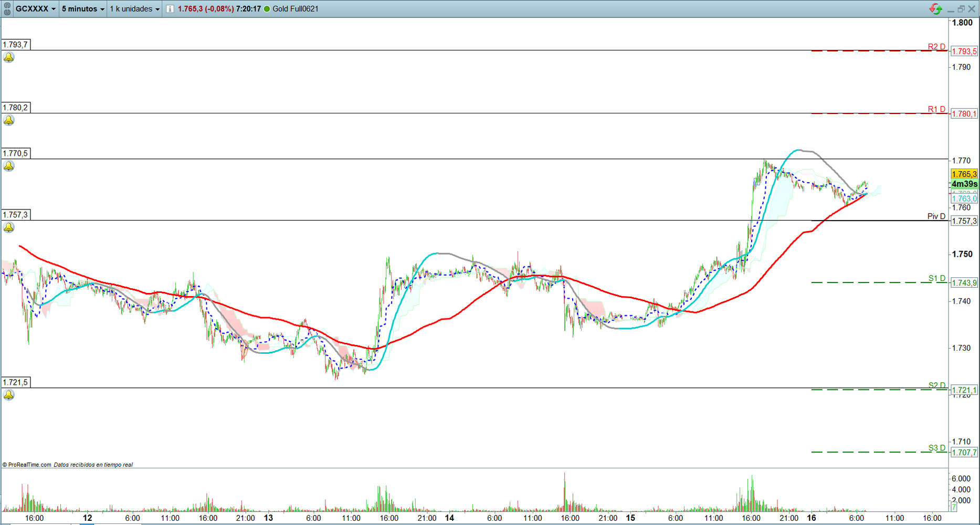
Task: Click the date 12 marker on time axis
Action: (x=87, y=518)
